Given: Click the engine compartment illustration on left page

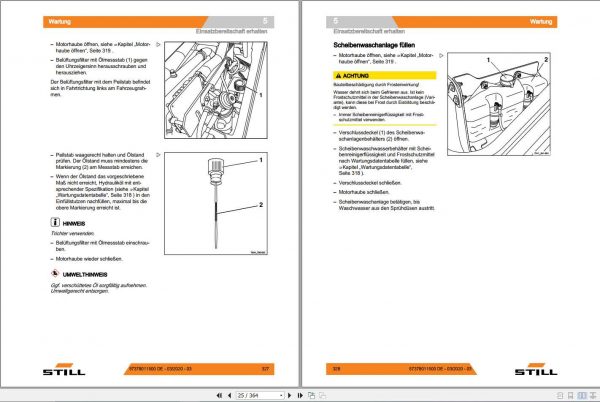Looking at the screenshot, I should click(216, 90).
